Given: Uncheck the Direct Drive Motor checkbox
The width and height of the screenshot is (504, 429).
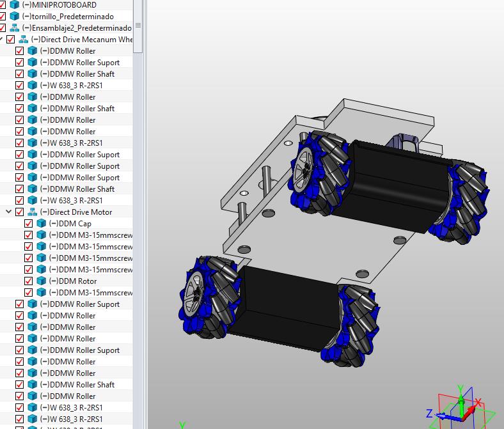Looking at the screenshot, I should 20,212.
